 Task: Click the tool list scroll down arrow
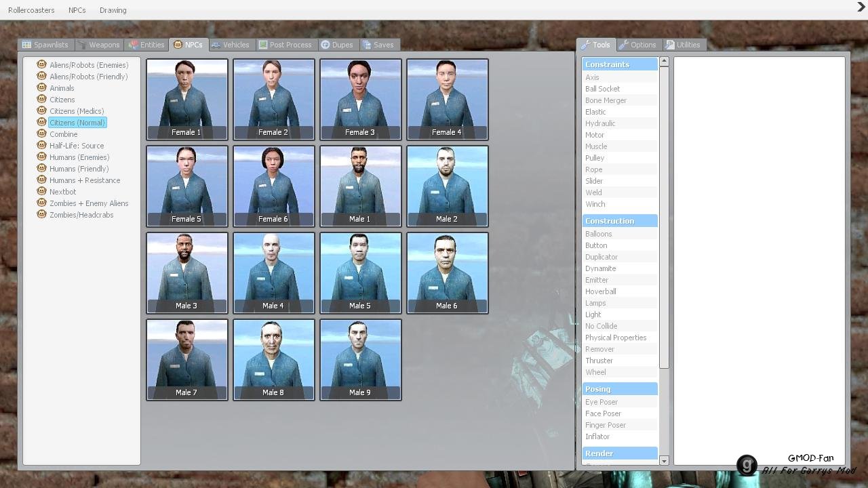pyautogui.click(x=664, y=461)
